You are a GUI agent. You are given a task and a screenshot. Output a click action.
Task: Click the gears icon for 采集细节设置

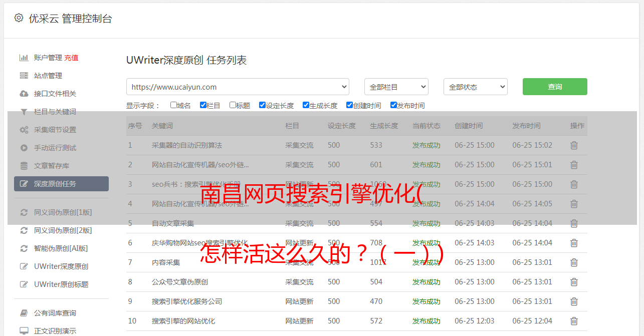point(24,130)
